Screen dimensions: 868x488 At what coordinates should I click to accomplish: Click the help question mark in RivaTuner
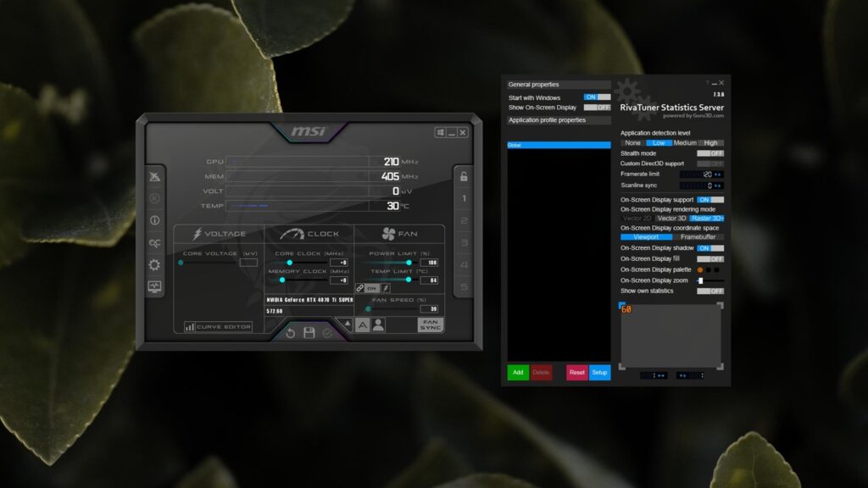tap(707, 83)
